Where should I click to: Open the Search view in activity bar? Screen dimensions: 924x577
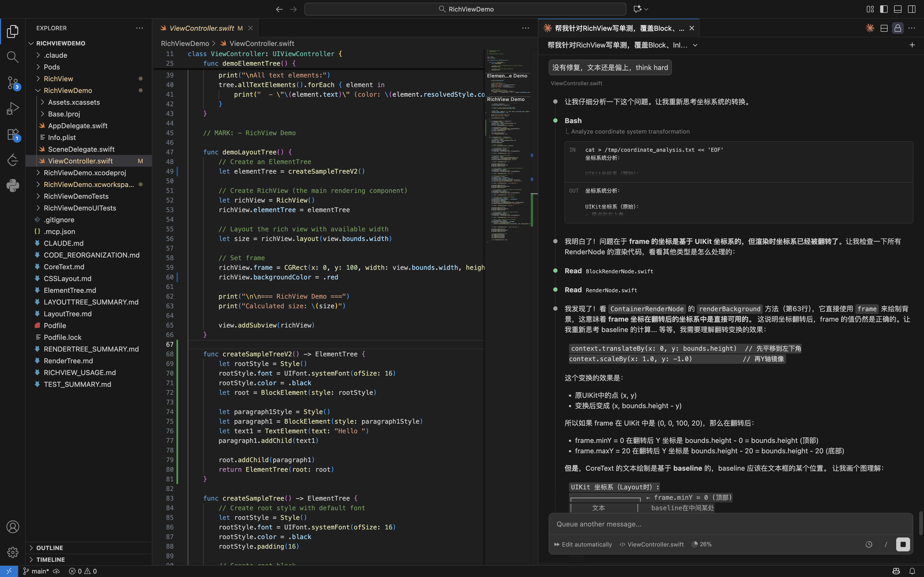click(x=13, y=57)
